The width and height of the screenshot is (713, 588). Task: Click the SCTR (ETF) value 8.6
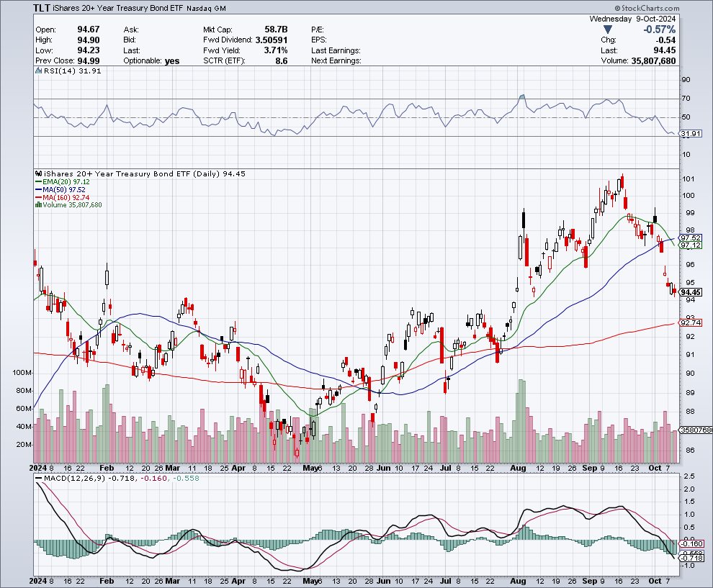point(282,60)
